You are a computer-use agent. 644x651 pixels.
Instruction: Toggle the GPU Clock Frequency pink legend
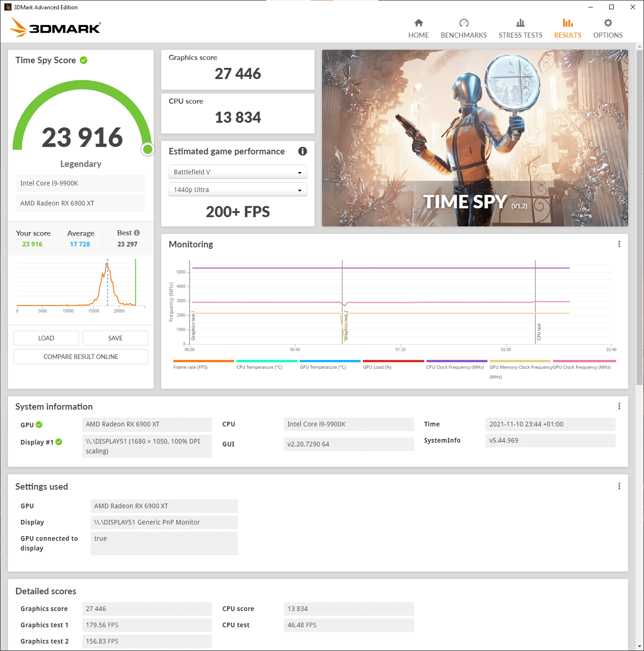pyautogui.click(x=584, y=365)
